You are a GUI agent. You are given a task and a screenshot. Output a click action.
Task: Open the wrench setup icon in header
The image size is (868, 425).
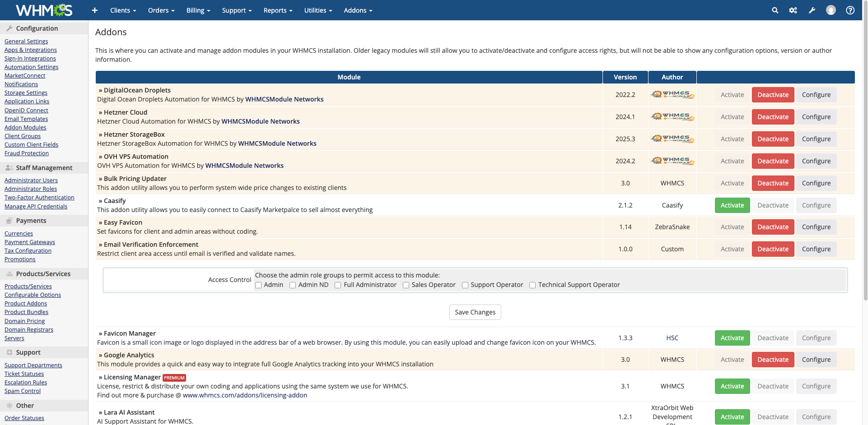coord(812,10)
